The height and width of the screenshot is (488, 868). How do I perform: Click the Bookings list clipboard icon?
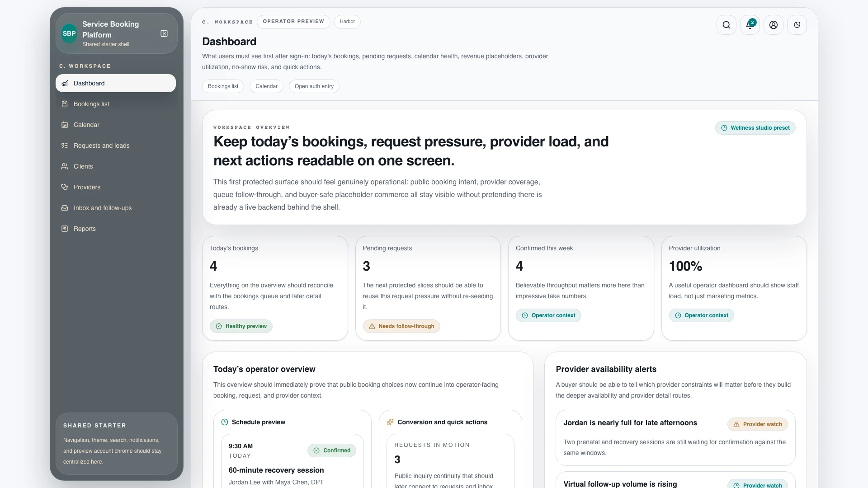65,104
